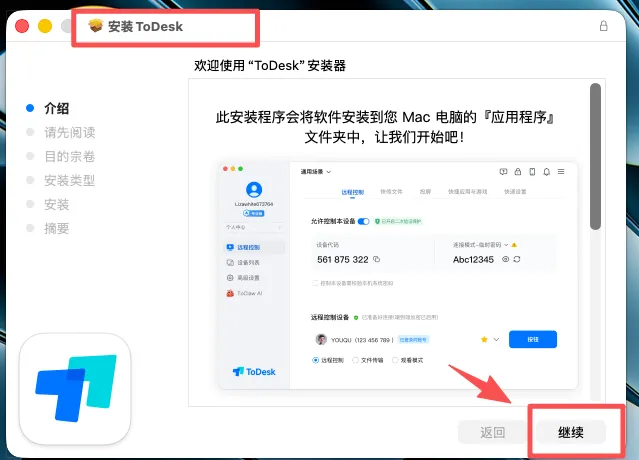
Task: Click the 欢迎使用 "ToDesk" 安装器 heading
Action: pos(270,65)
